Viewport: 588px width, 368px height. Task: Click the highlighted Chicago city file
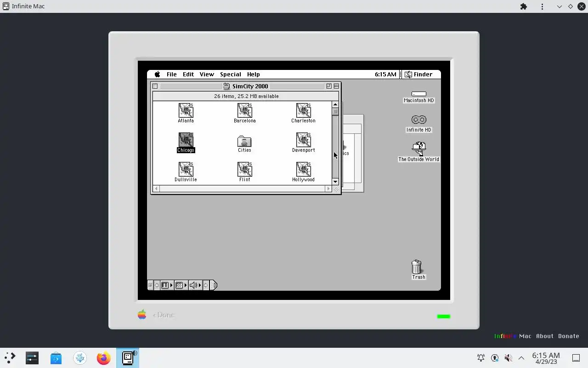186,140
